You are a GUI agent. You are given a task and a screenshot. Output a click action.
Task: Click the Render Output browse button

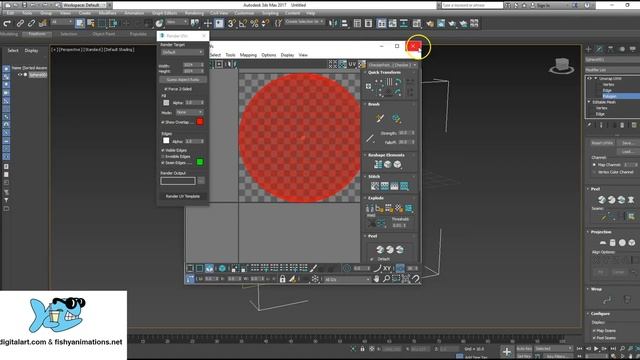tap(201, 180)
